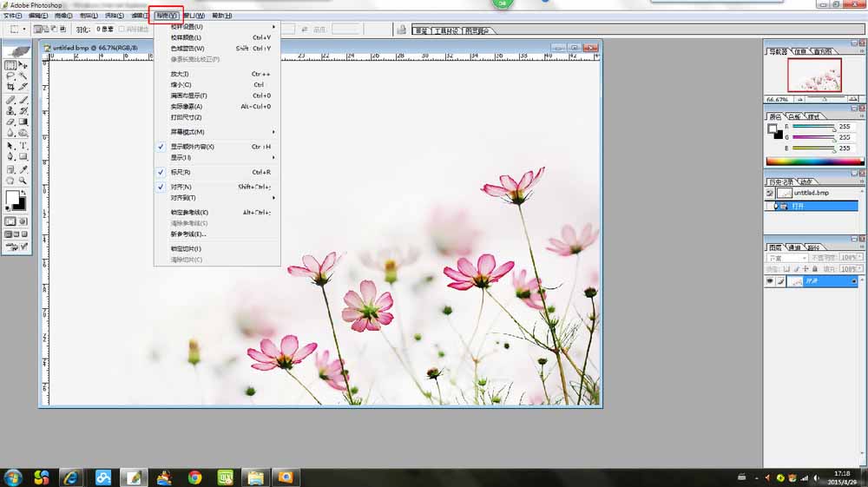Switch to the 动作 tab

[x=806, y=182]
